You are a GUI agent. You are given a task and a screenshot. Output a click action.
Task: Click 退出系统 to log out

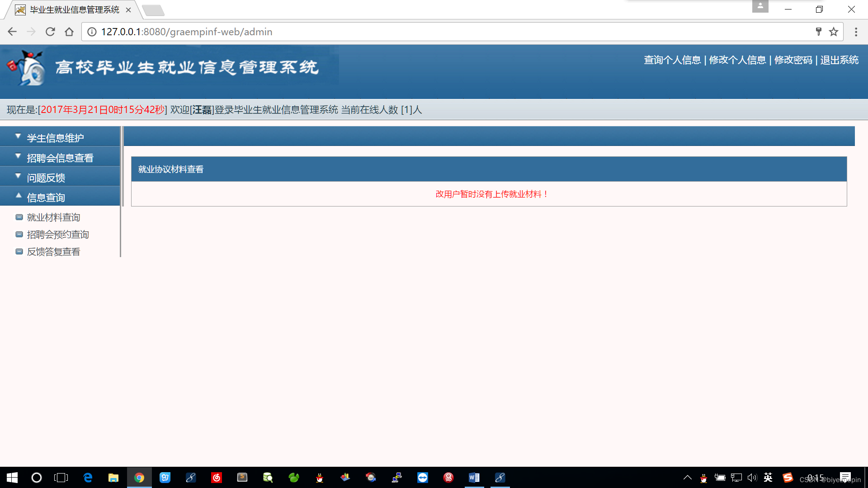coord(839,60)
